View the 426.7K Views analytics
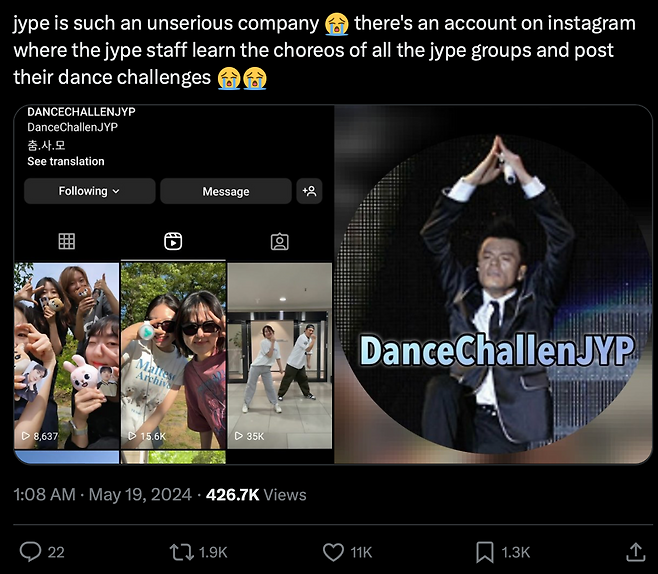The width and height of the screenshot is (658, 574). (256, 495)
